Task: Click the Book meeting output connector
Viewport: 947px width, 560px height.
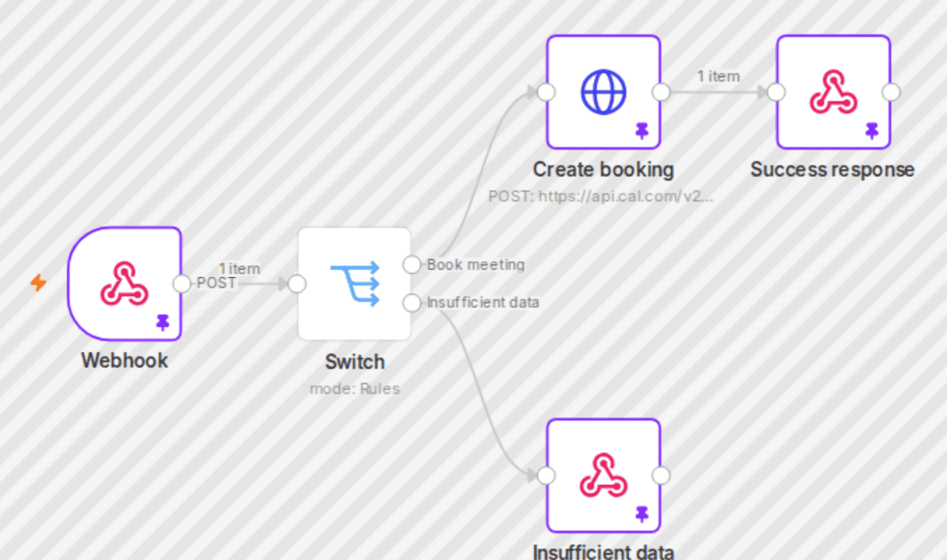Action: [412, 265]
